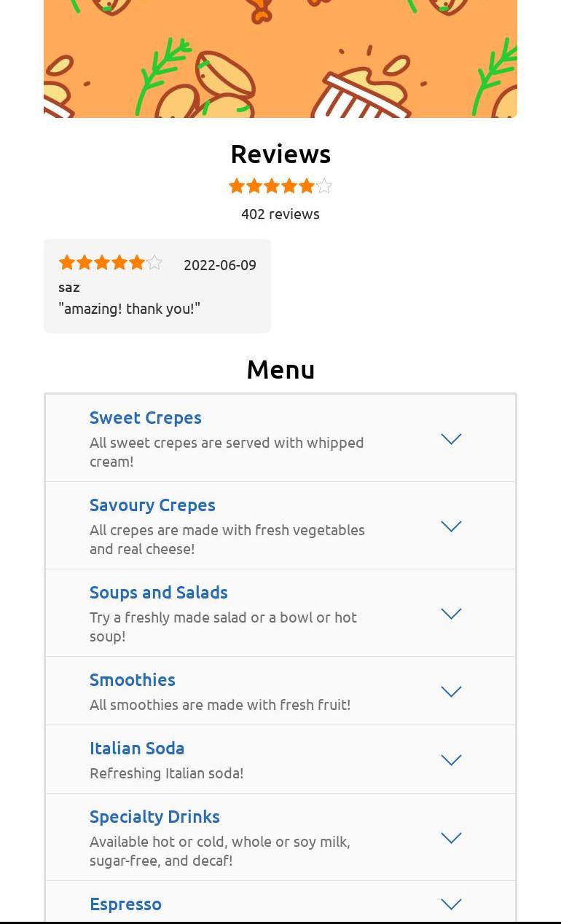Select the Espresso menu heading
The width and height of the screenshot is (561, 924).
click(x=125, y=904)
